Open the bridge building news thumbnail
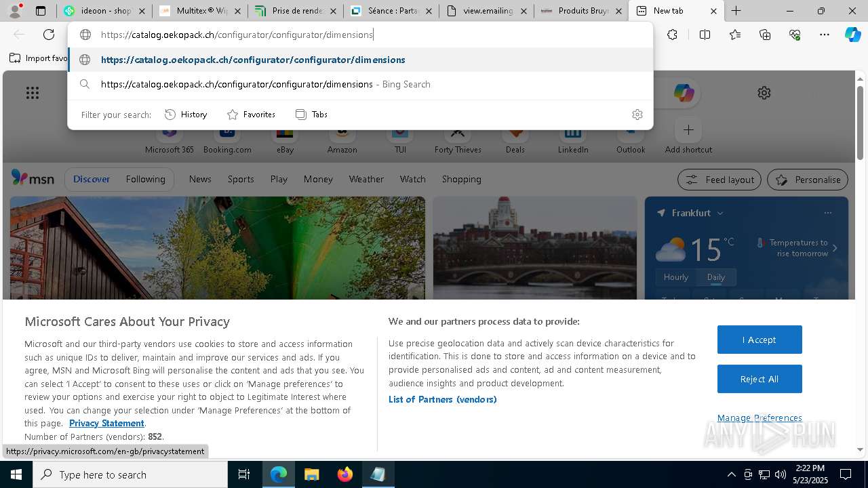 point(535,247)
